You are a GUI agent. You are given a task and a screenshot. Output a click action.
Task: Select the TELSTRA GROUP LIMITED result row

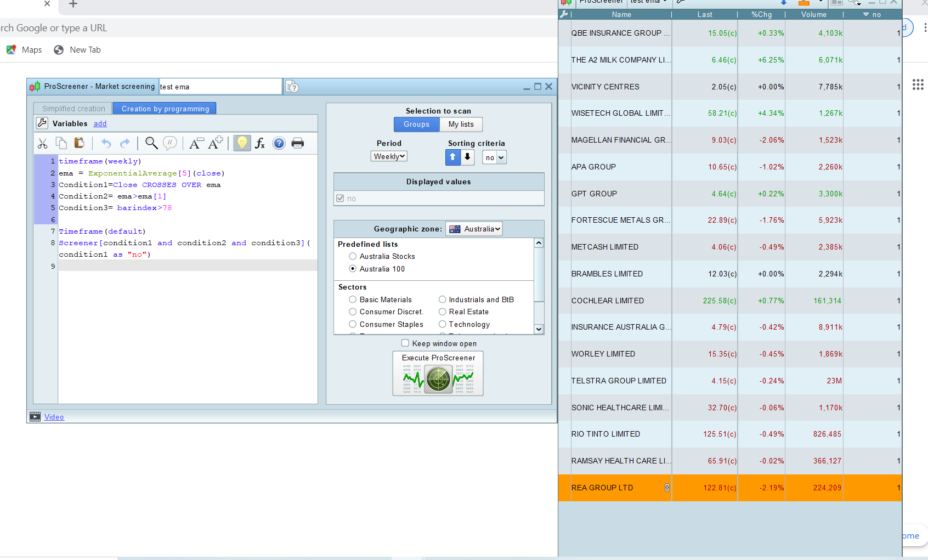(x=730, y=381)
